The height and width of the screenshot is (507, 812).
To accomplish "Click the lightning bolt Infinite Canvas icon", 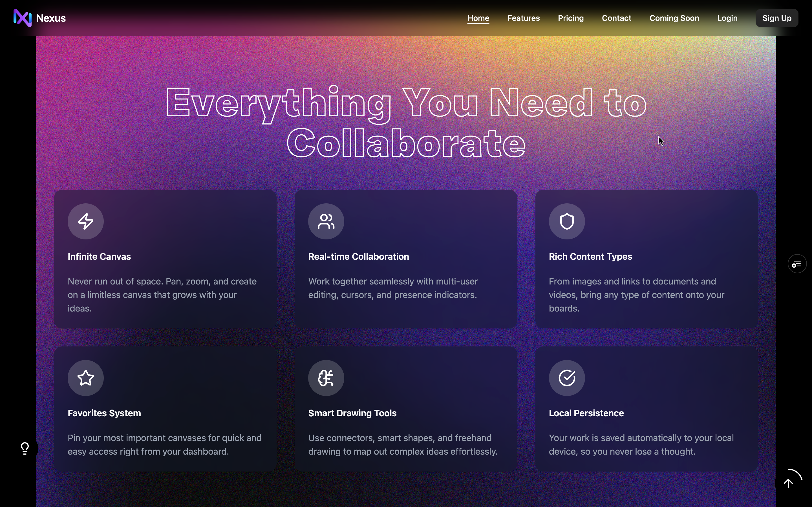I will [x=85, y=221].
